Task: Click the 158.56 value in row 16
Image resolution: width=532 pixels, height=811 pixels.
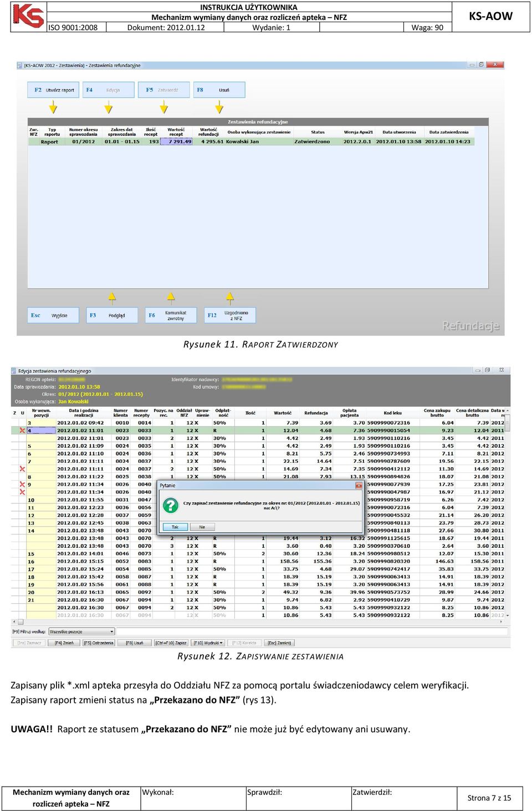Action: 290,562
